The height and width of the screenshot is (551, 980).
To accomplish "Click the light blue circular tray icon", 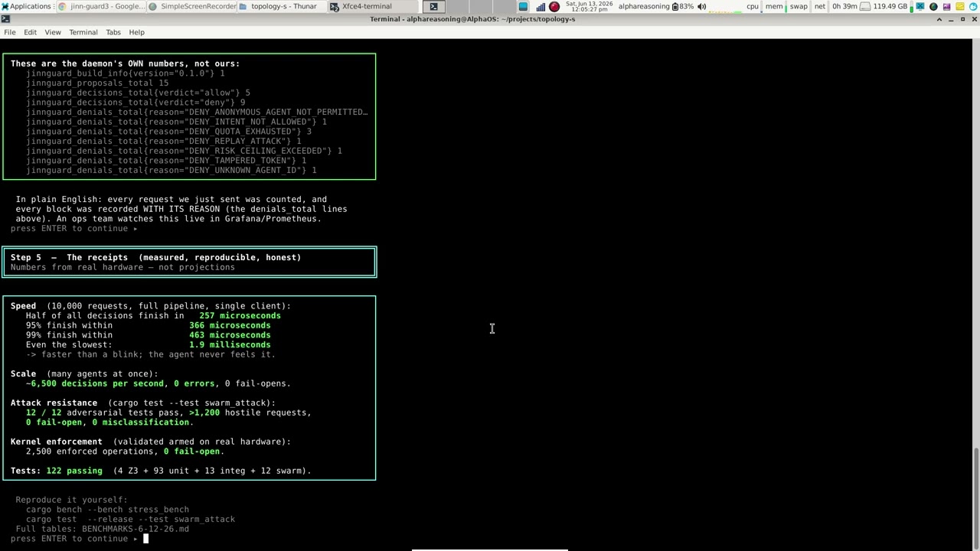I will 972,6.
